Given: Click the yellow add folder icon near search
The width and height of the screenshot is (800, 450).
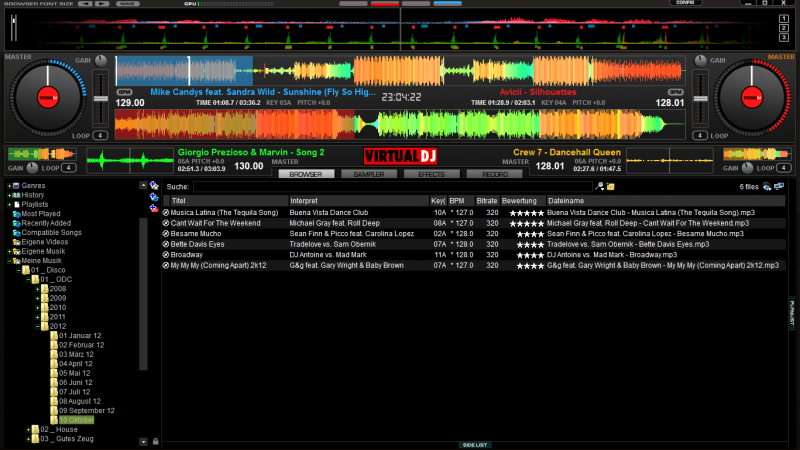Looking at the screenshot, I should 610,187.
